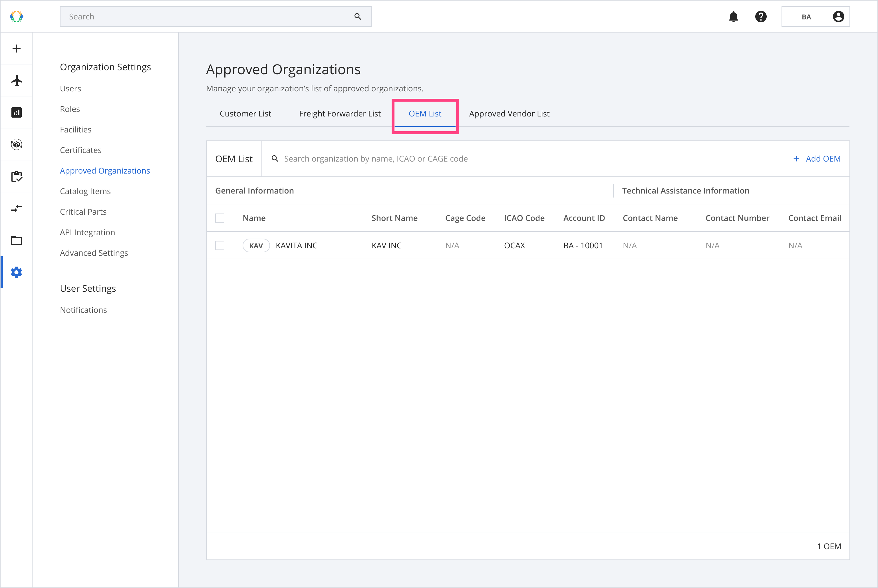Click the Add OEM button
This screenshot has height=588, width=878.
817,159
